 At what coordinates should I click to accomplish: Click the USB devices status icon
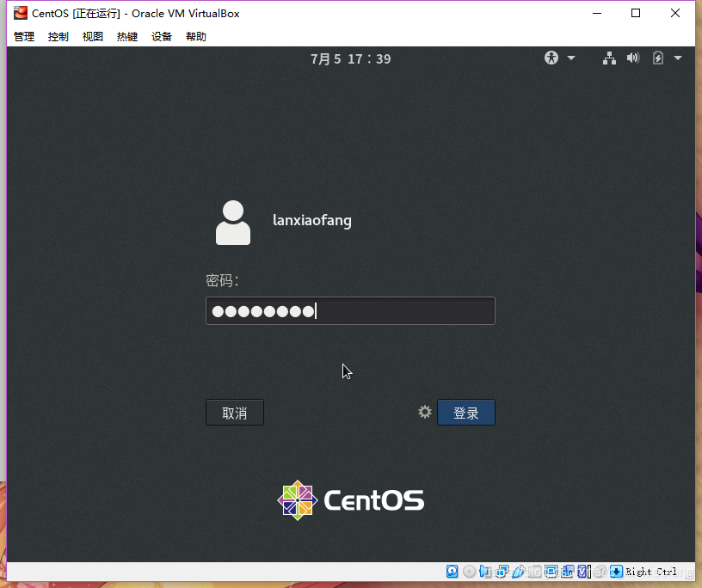pyautogui.click(x=518, y=572)
